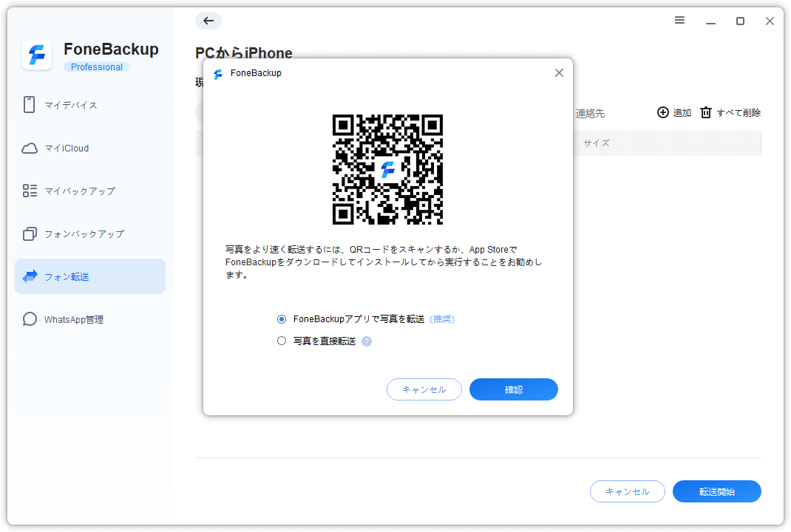Open WhatsApp管理 in the sidebar
This screenshot has height=532, width=791.
[90, 319]
